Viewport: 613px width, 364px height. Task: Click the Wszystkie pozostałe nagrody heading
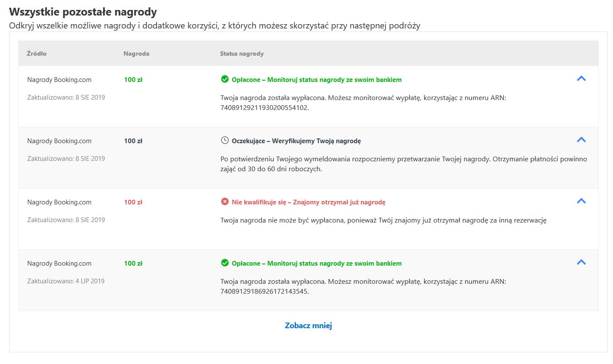tap(83, 12)
